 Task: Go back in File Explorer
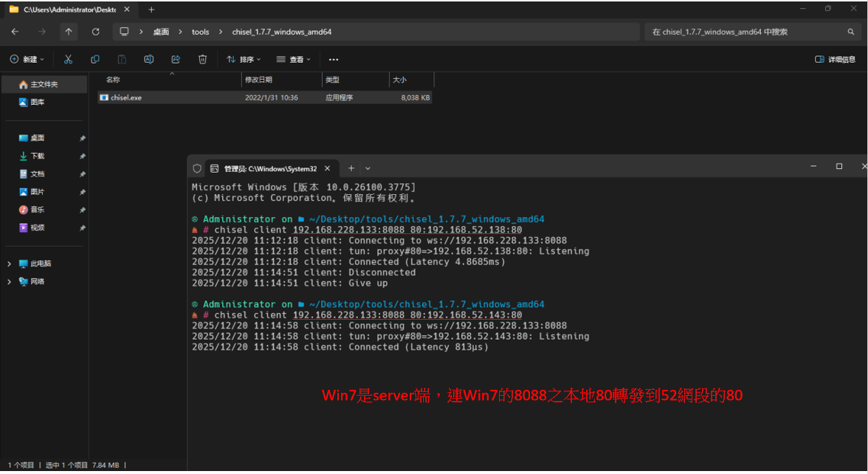click(x=15, y=32)
